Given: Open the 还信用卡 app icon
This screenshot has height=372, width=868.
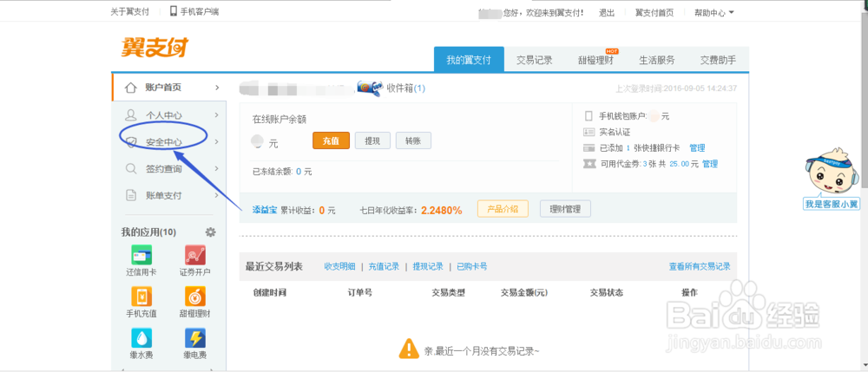Looking at the screenshot, I should point(141,255).
